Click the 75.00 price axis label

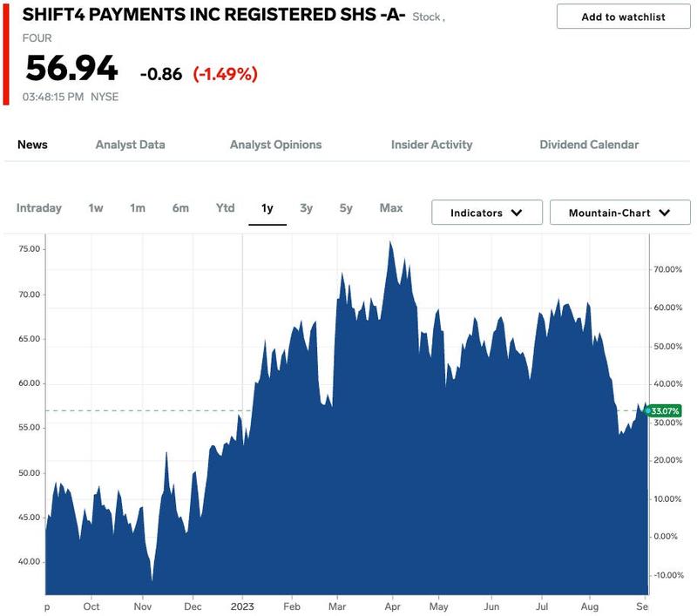click(x=30, y=249)
